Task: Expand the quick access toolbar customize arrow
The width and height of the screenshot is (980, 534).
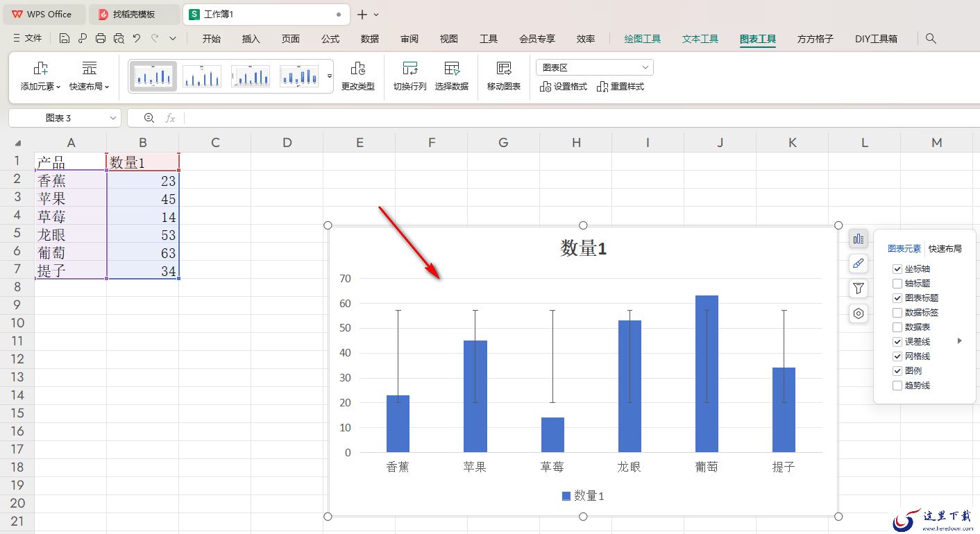Action: click(173, 39)
